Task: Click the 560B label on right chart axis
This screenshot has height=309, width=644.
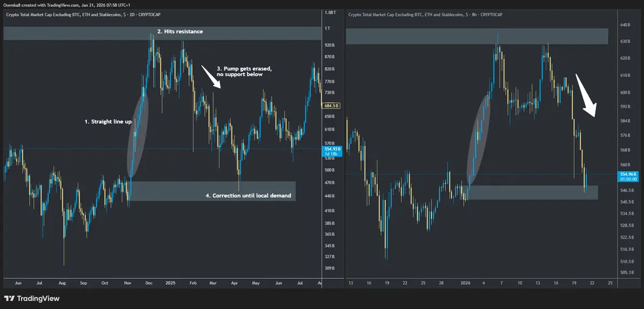Action: coord(625,165)
